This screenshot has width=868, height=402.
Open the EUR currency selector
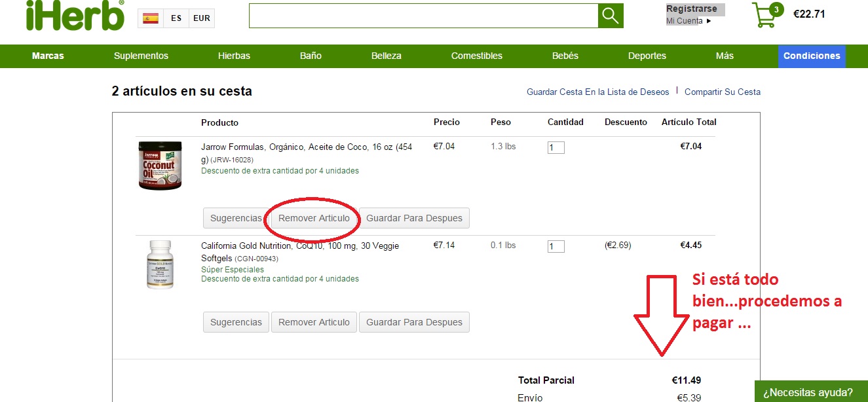[202, 18]
